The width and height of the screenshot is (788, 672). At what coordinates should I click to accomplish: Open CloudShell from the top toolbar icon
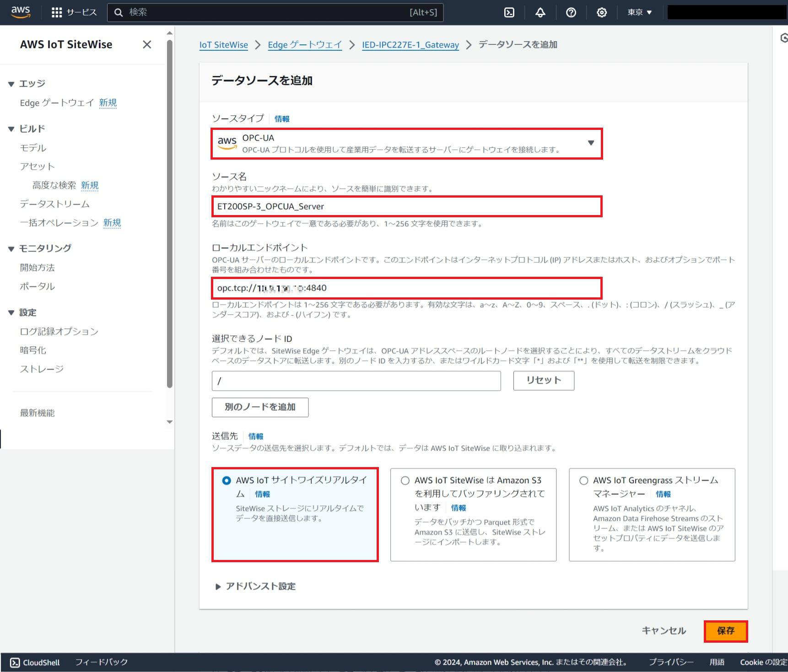(509, 12)
